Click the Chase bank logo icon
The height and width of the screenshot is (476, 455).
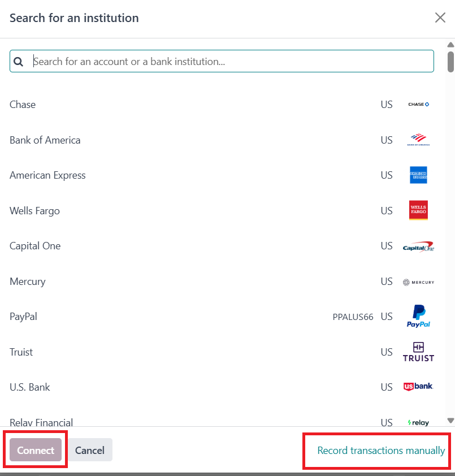click(x=418, y=105)
